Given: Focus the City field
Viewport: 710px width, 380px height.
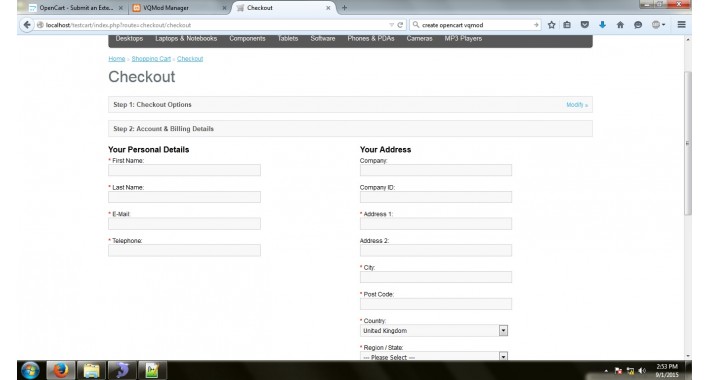Looking at the screenshot, I should click(436, 277).
